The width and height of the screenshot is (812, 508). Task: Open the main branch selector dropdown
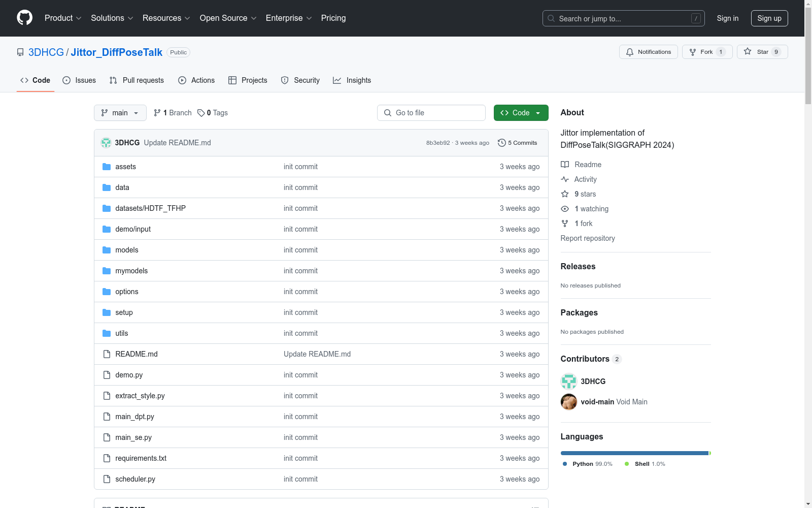point(120,113)
